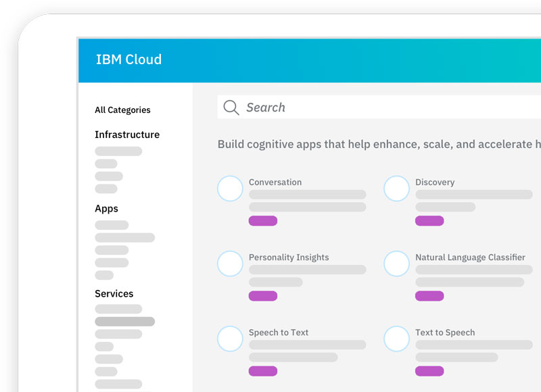Click the purple tag under Discovery
The height and width of the screenshot is (392, 541).
click(429, 220)
